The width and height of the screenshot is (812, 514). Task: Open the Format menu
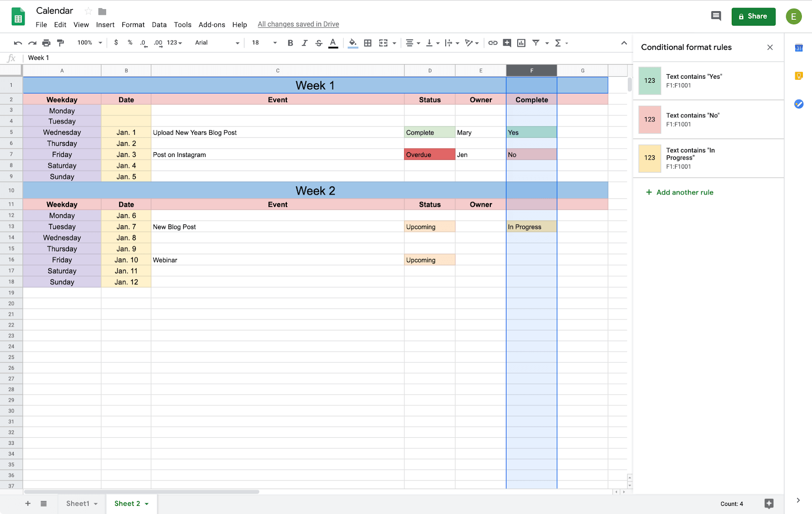(x=133, y=24)
